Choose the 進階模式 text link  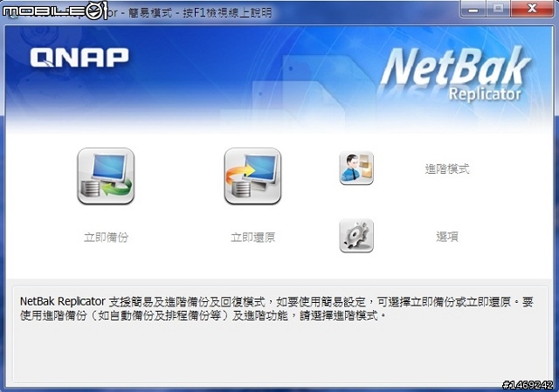pos(447,168)
